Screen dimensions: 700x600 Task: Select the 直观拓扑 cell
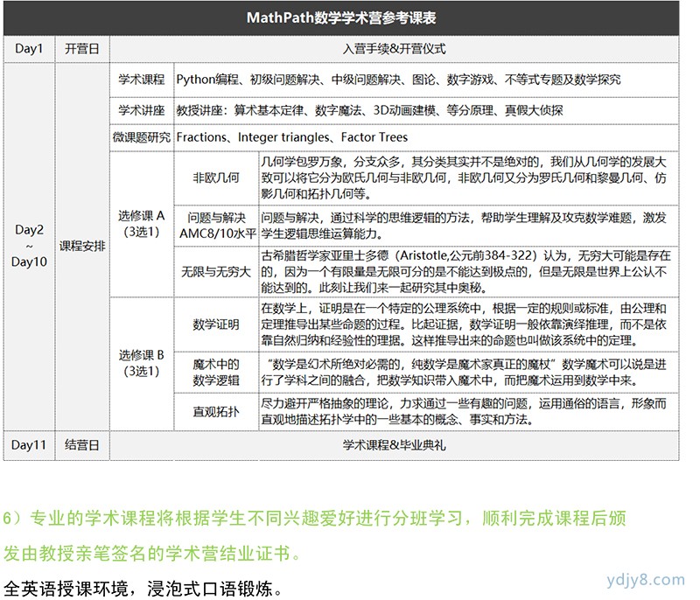click(x=216, y=412)
